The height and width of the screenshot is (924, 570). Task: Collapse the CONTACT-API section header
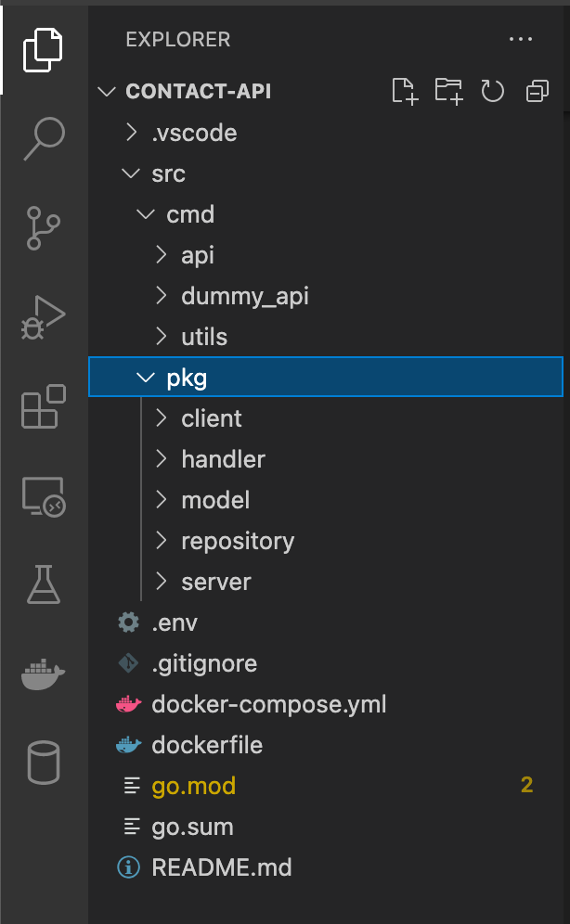pos(198,91)
